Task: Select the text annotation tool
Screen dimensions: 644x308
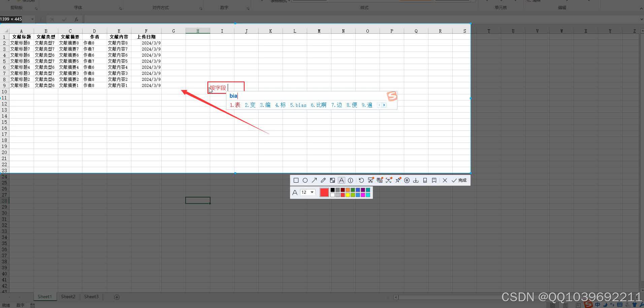Action: pos(341,180)
